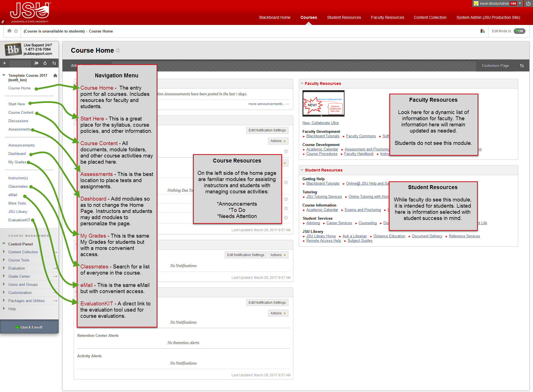
Task: Open Remote Access Help link
Action: (x=323, y=241)
